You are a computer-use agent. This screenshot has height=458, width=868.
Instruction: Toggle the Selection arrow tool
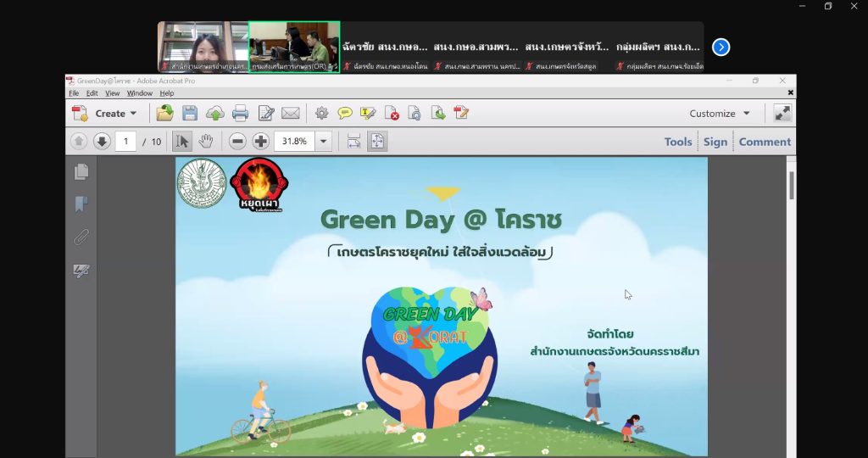[181, 142]
